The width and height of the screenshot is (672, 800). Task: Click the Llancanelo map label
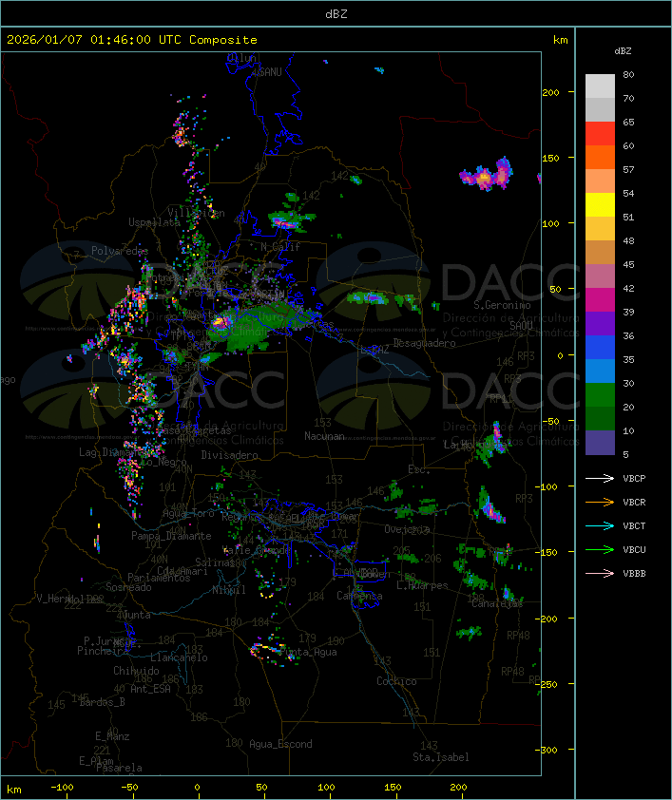pyautogui.click(x=179, y=657)
